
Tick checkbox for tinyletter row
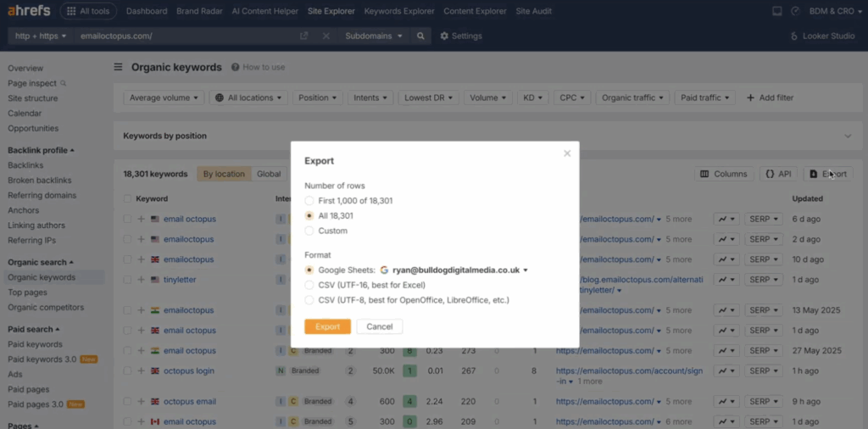click(x=128, y=280)
